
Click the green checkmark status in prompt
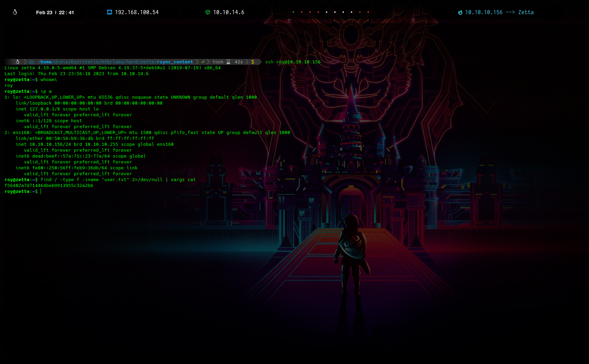(x=203, y=62)
